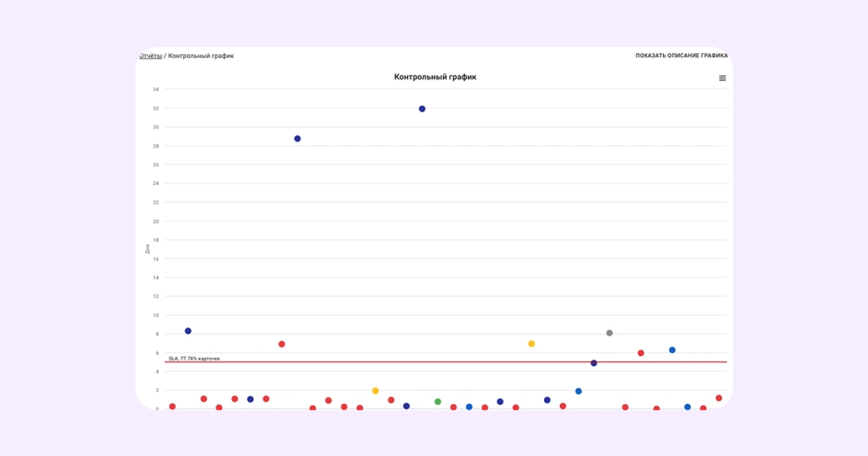Click the gray data point near 8
This screenshot has width=868, height=456.
click(x=609, y=333)
